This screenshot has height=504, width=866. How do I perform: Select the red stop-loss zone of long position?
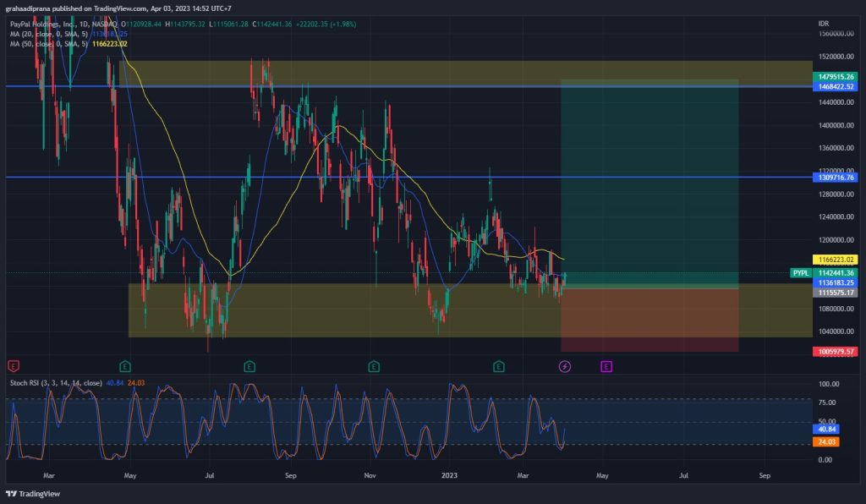649,319
